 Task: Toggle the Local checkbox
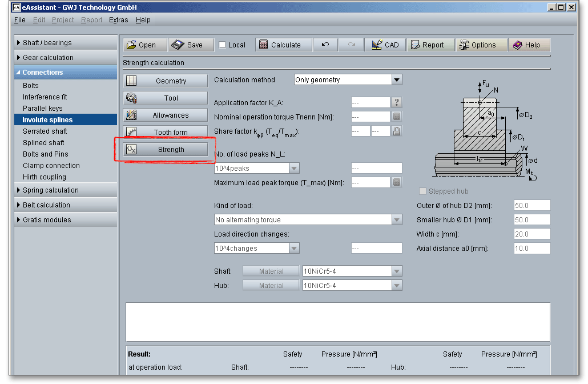(x=223, y=45)
